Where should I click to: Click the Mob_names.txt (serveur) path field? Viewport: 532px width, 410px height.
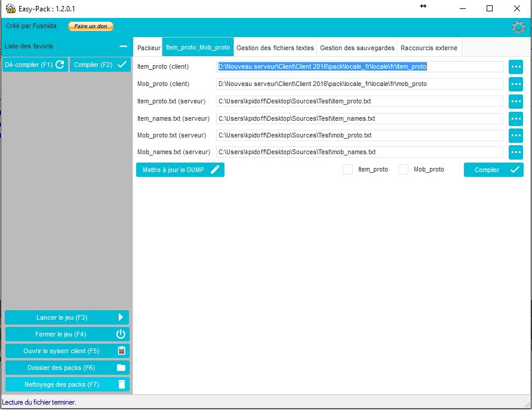pos(359,152)
